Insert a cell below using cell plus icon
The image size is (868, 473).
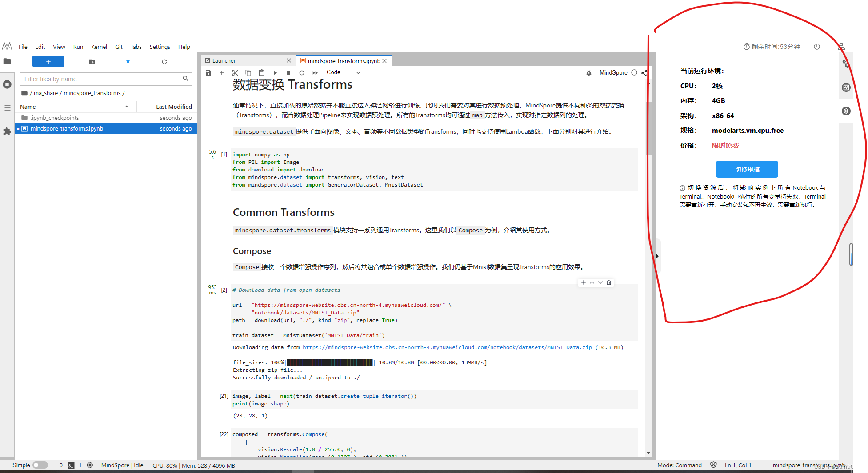point(583,282)
